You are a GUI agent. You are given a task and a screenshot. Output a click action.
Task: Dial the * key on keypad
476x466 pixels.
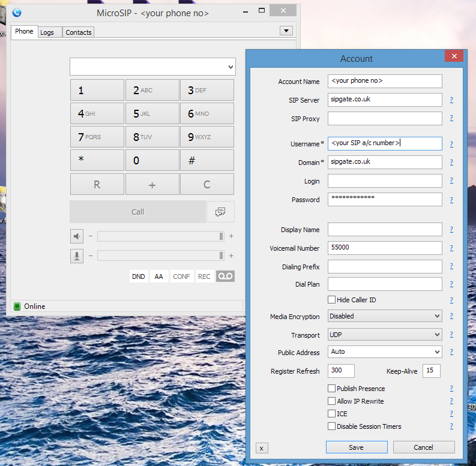point(97,160)
